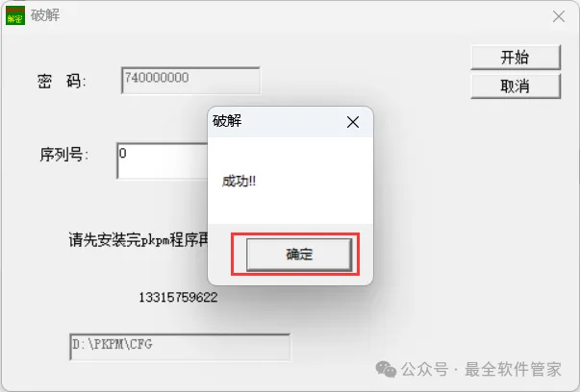The image size is (580, 392).
Task: Click the 13315759622 number text
Action: tap(178, 298)
